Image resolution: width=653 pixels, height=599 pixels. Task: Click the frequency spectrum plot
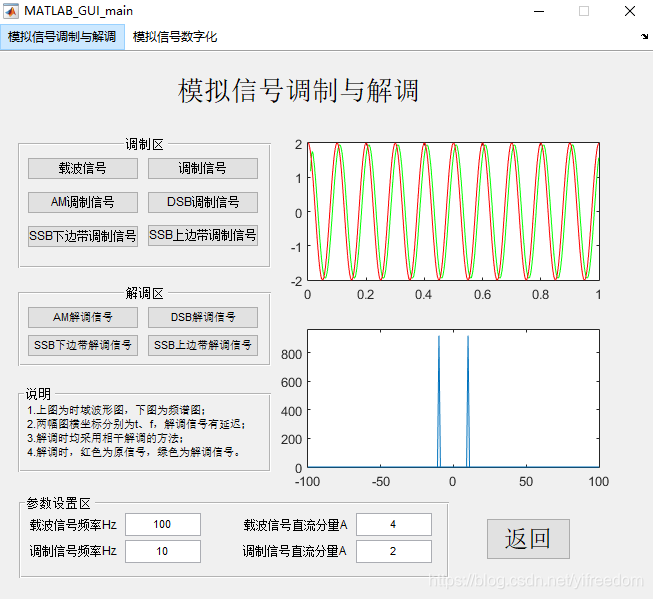(x=454, y=399)
